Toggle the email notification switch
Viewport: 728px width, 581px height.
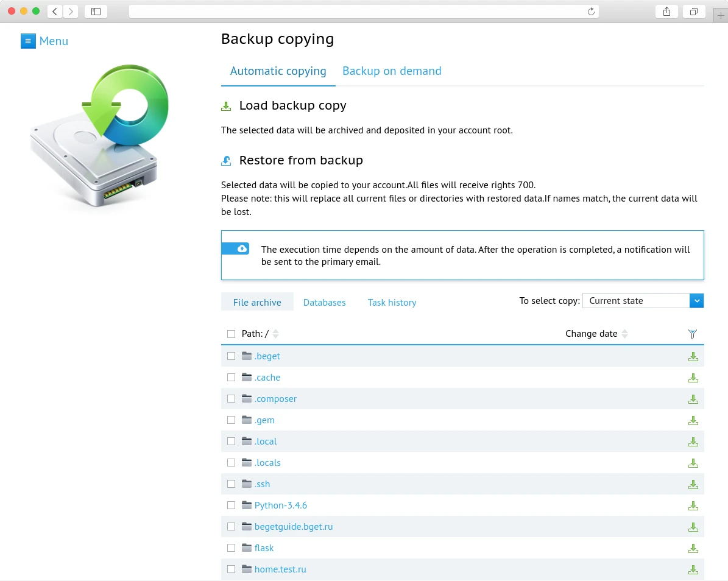(x=236, y=248)
